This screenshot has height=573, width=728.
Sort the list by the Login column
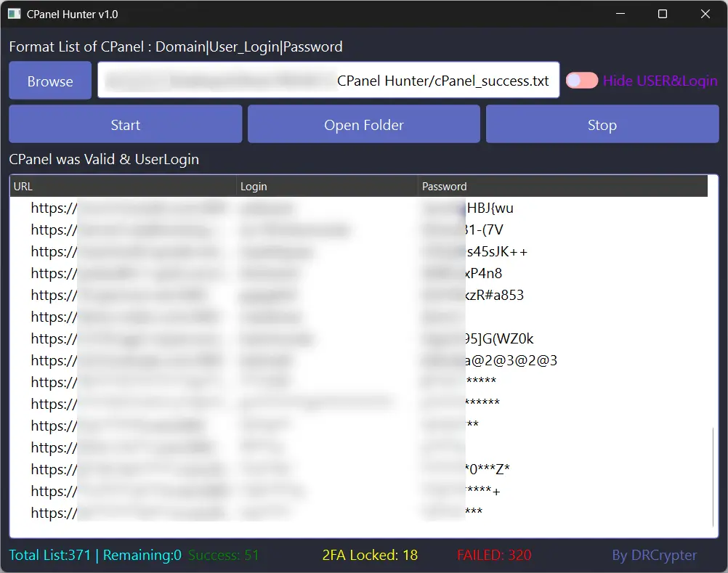253,186
